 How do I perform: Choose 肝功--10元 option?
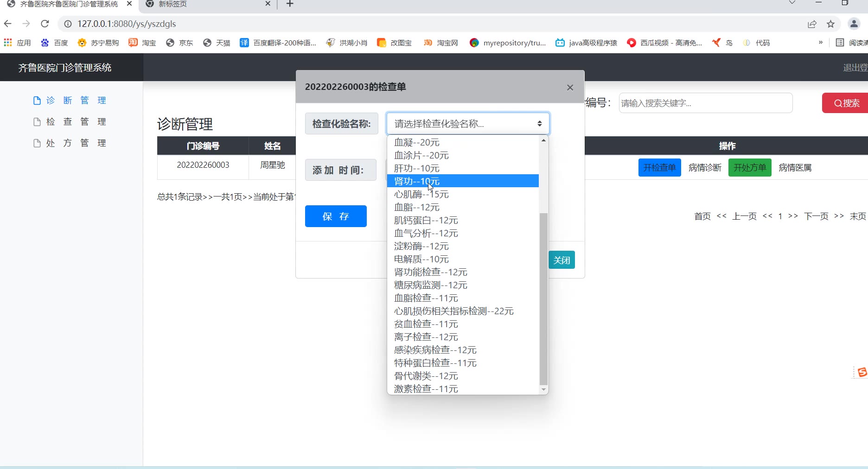[x=463, y=168]
